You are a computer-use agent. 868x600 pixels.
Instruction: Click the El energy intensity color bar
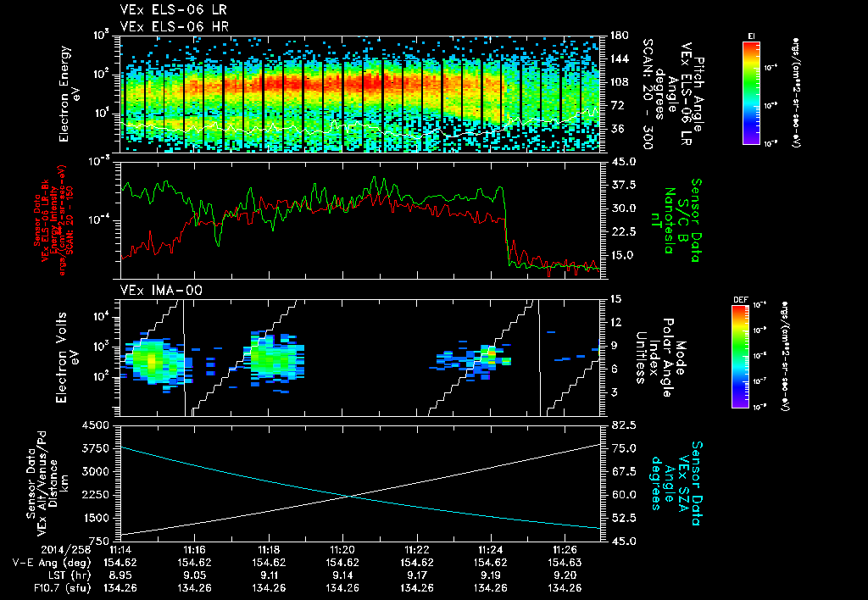pyautogui.click(x=751, y=93)
